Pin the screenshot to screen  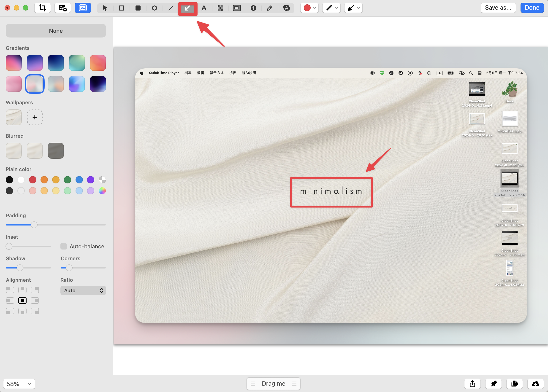493,384
